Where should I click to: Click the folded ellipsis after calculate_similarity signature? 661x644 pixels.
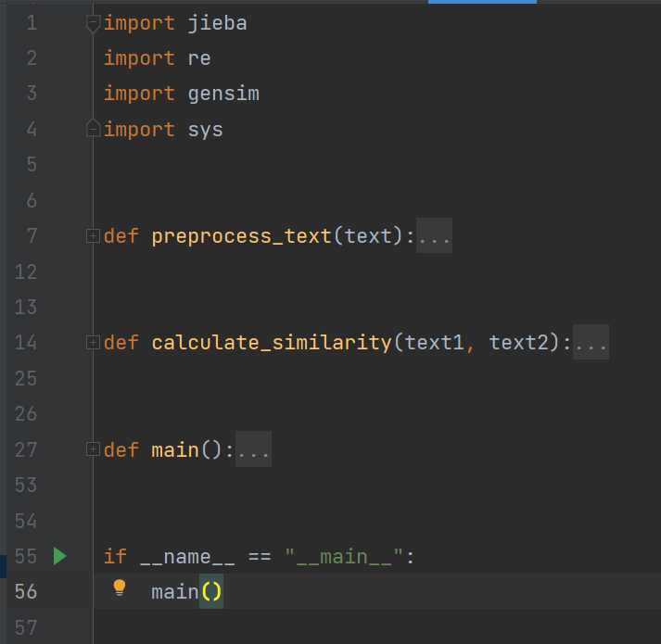(591, 343)
